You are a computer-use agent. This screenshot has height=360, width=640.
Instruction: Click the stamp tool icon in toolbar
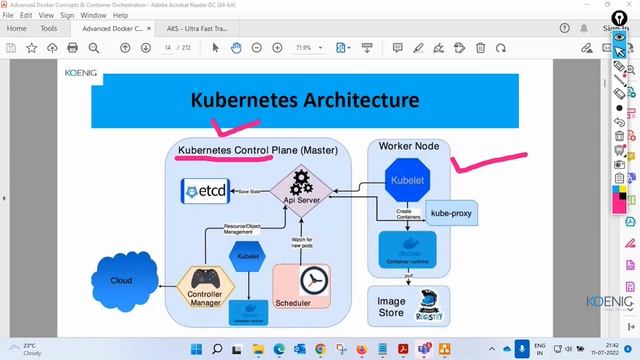[x=460, y=48]
